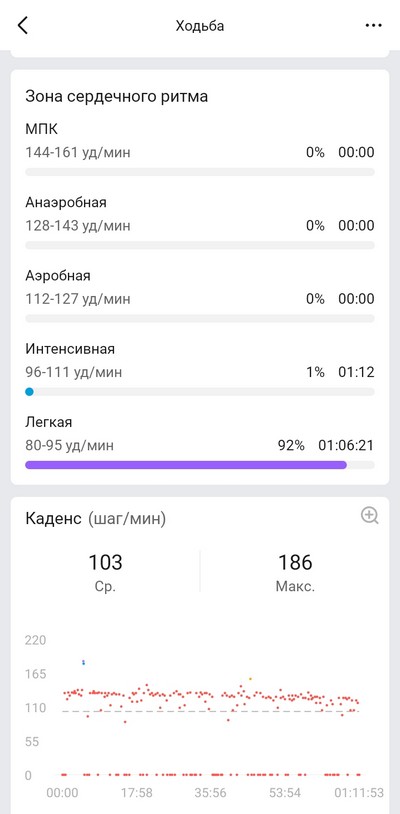Tap the 35:56 time label on chart
Image resolution: width=400 pixels, height=814 pixels.
211,793
